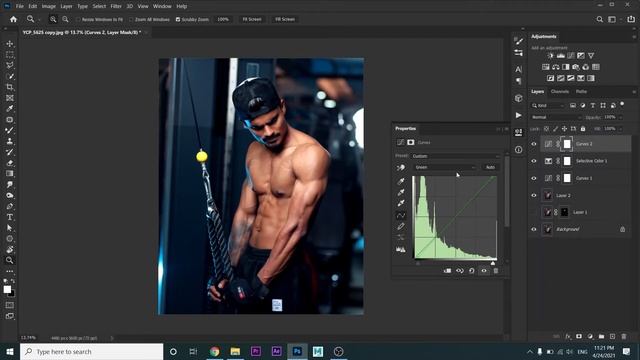Select the Brush tool
This screenshot has width=640, height=360.
point(10,130)
